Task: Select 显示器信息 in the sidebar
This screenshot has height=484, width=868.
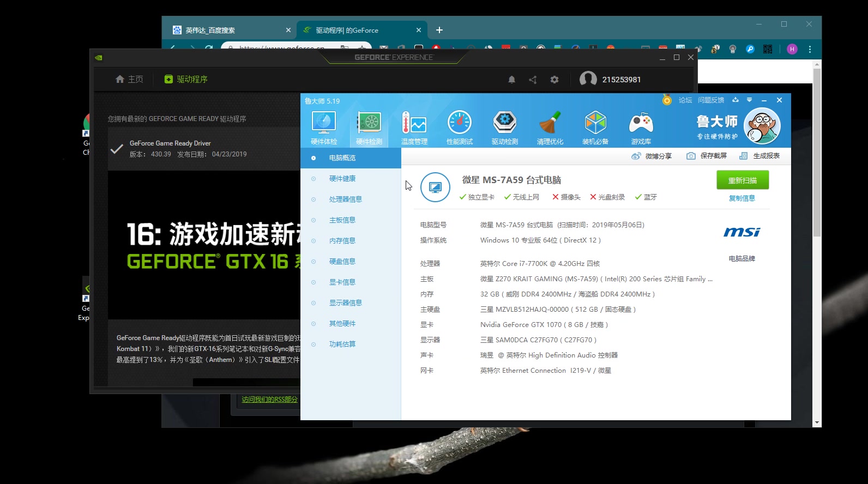Action: pos(351,303)
